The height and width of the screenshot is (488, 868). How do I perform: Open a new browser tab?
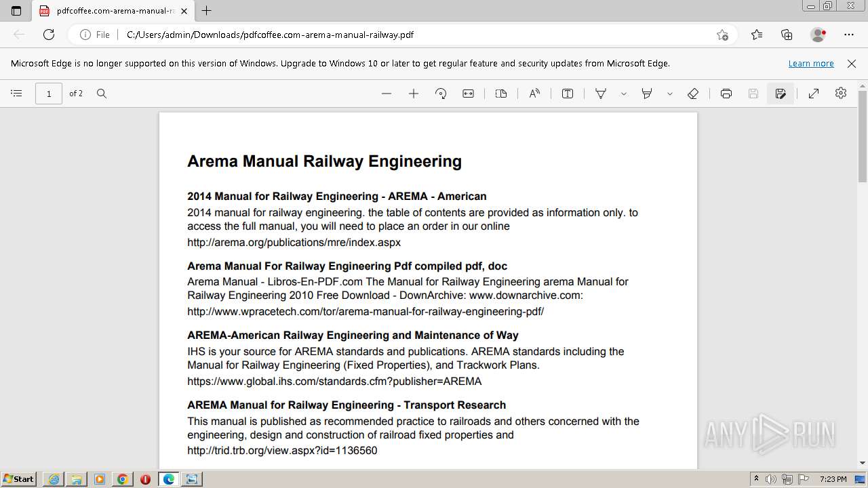(207, 11)
